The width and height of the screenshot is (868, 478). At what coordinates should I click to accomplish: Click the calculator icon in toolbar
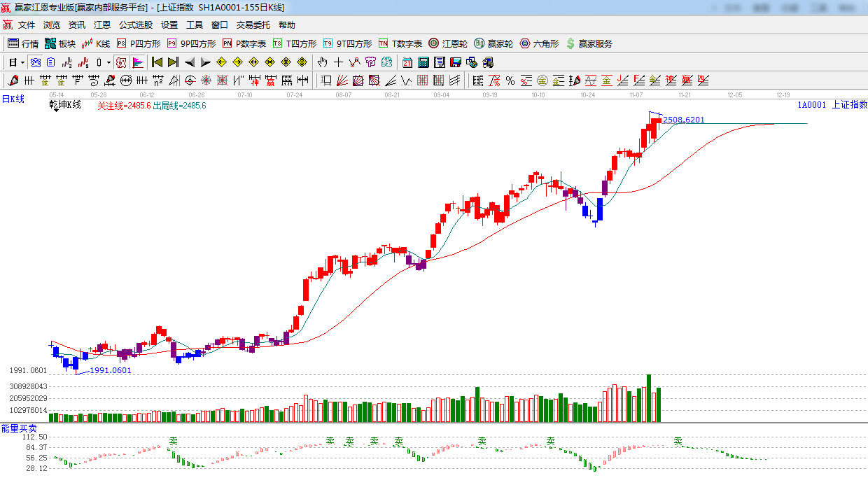click(x=423, y=62)
